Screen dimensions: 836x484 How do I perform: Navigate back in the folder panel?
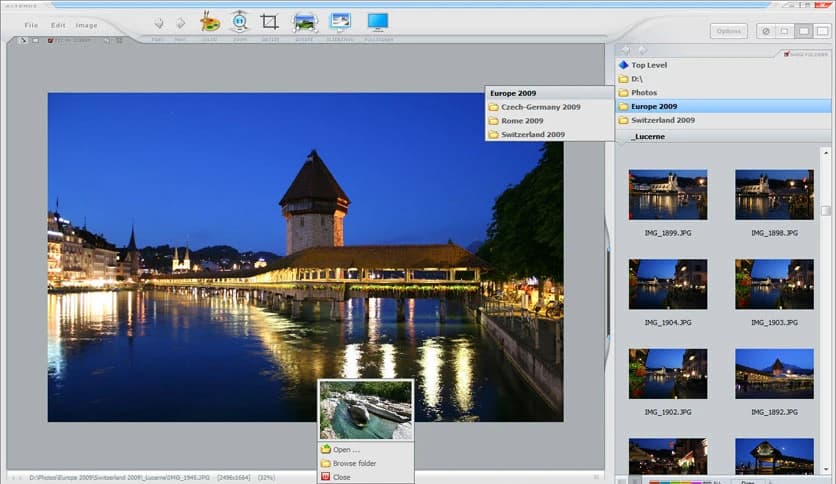click(x=625, y=50)
